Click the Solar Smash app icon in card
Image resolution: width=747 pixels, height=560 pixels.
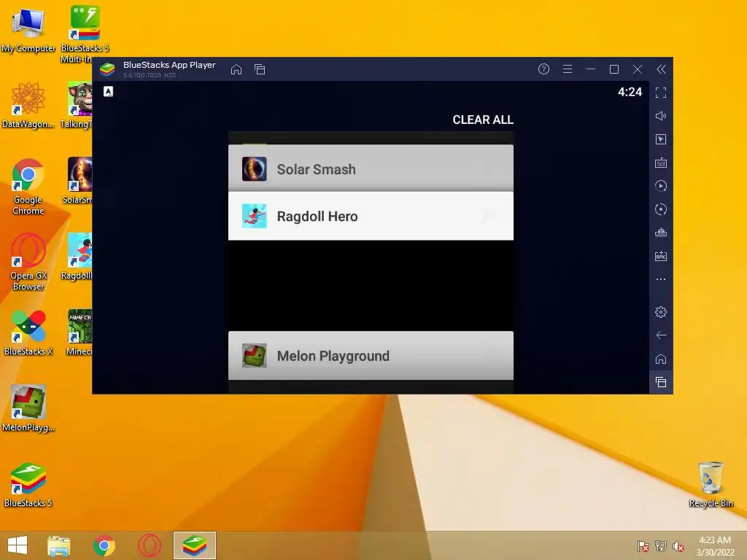tap(255, 169)
